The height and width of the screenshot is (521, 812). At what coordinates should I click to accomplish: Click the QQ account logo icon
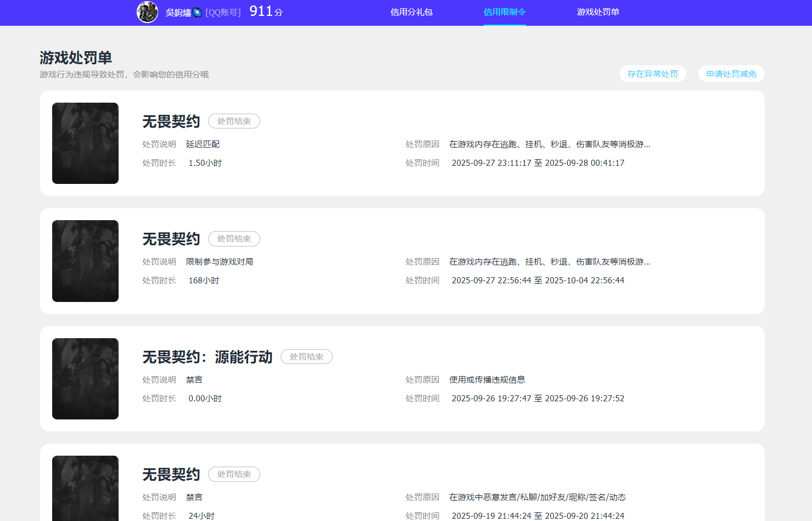click(x=197, y=12)
